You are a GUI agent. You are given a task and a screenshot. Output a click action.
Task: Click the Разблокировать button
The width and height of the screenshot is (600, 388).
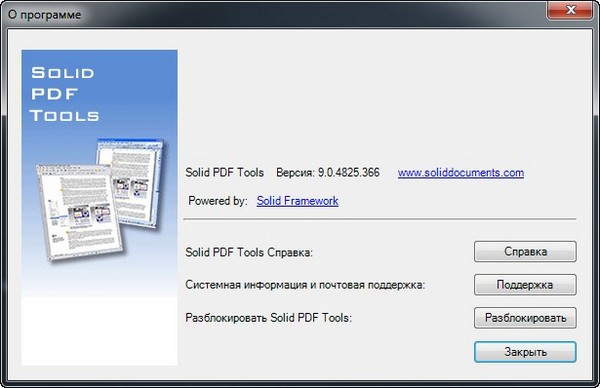[525, 318]
